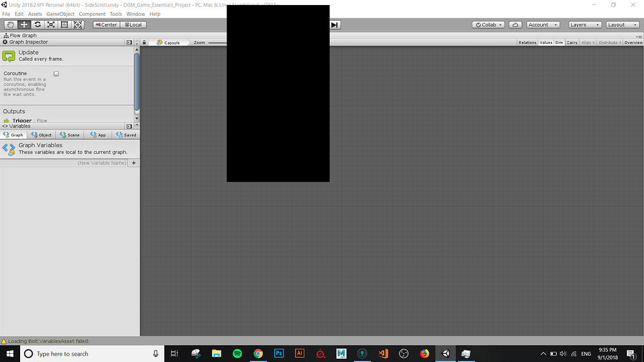Screen dimensions: 644x362
Task: Activate the Rotate tool
Action: pyautogui.click(x=37, y=24)
